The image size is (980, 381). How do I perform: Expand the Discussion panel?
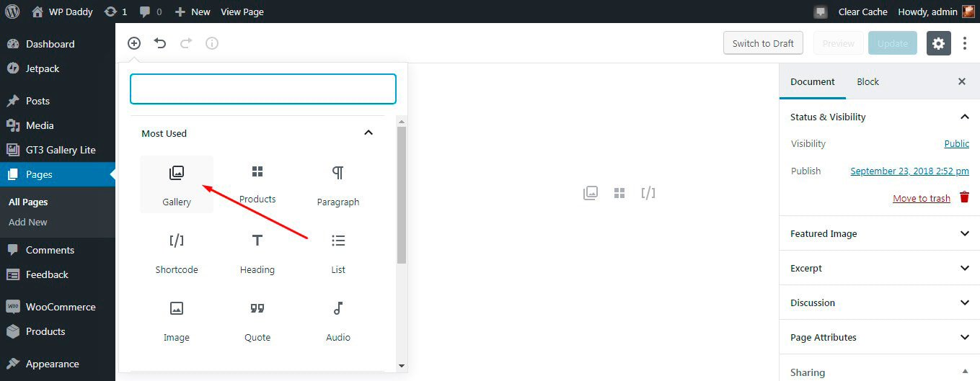pyautogui.click(x=880, y=302)
